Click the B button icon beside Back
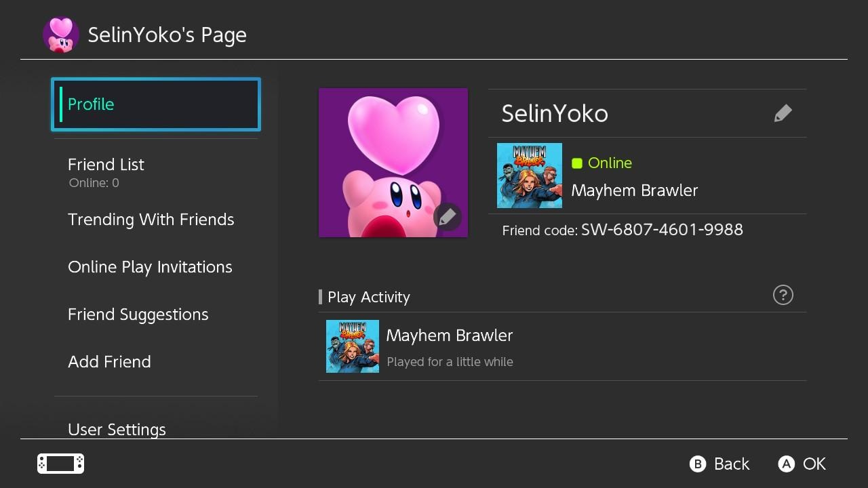Viewport: 868px width, 488px height. tap(698, 464)
